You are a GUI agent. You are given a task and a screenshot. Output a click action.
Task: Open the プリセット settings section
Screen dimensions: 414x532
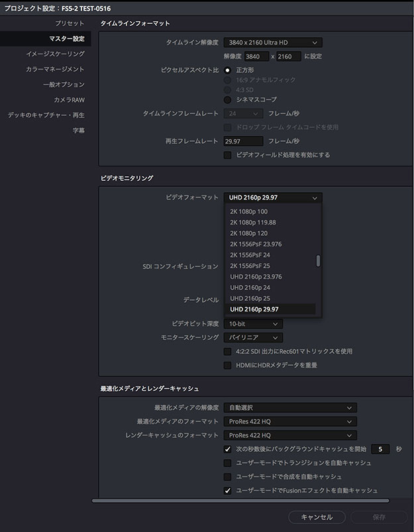point(70,23)
